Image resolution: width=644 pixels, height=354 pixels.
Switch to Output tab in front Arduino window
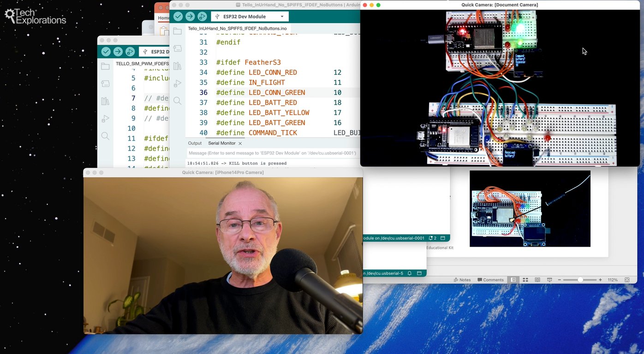point(195,143)
